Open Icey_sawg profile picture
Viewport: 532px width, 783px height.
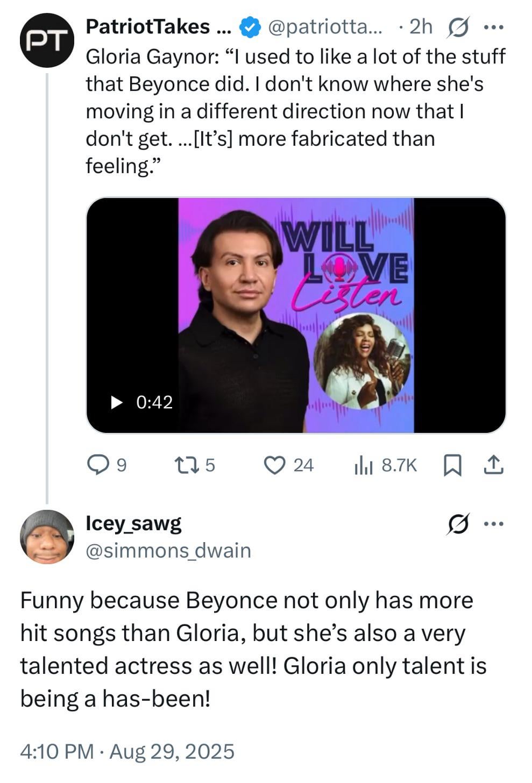[47, 537]
